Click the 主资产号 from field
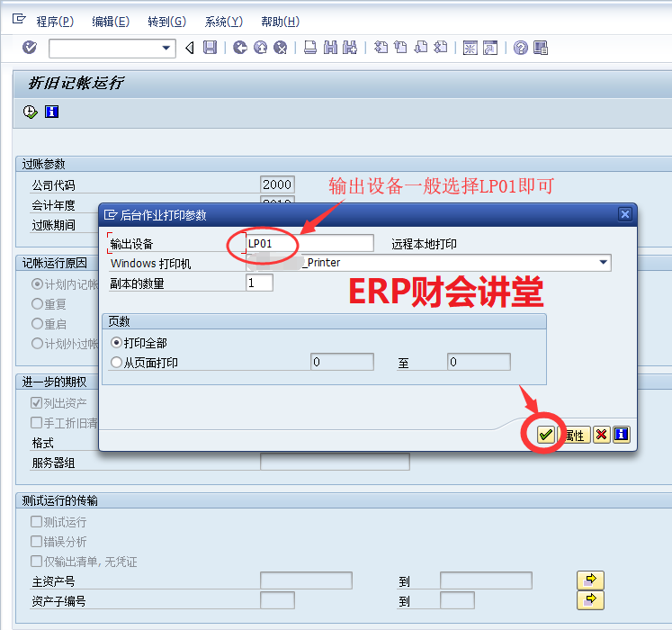Screen dimensions: 672x630 point(306,580)
